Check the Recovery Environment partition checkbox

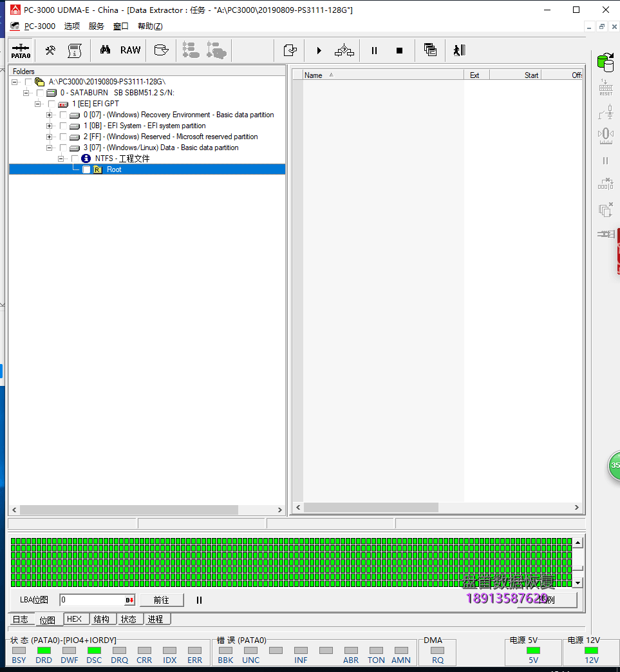click(63, 115)
